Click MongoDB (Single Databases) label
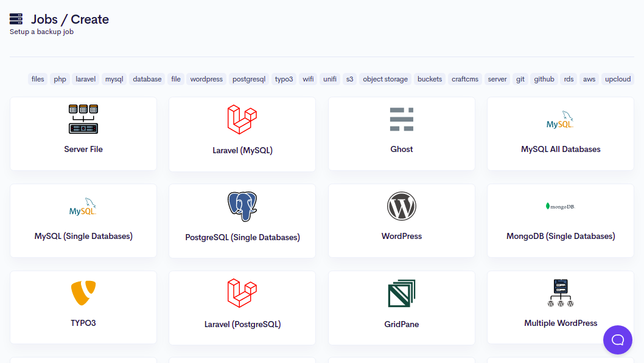Viewport: 644px width, 363px height. pos(561,237)
